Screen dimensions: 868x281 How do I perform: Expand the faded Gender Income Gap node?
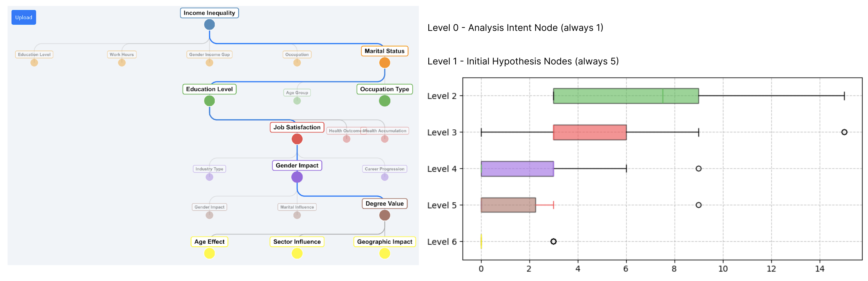(x=209, y=63)
